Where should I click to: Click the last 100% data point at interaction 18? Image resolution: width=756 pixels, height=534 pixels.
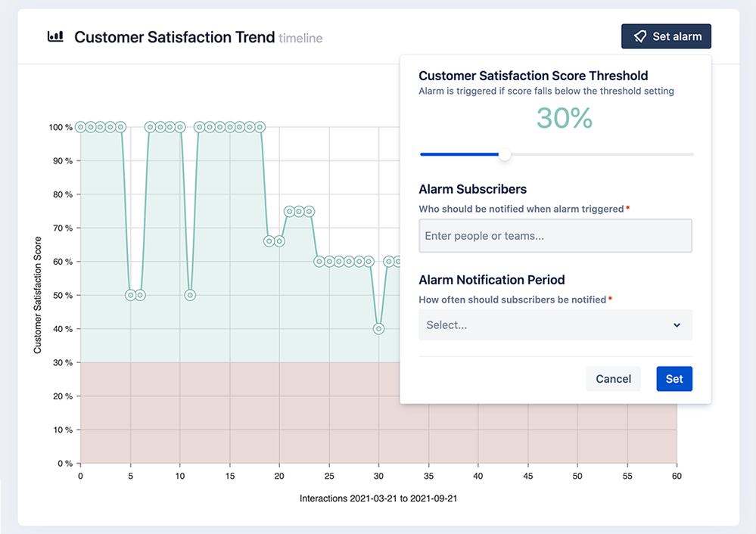(x=260, y=127)
